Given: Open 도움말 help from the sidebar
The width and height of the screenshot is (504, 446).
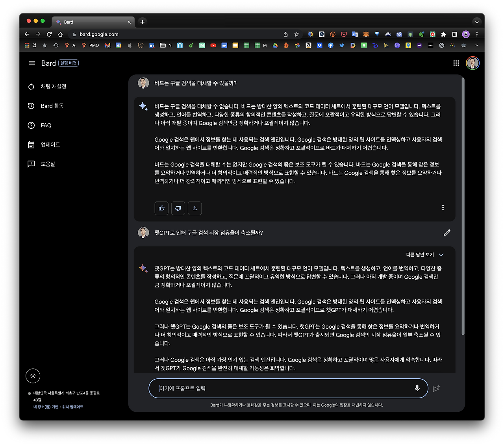Looking at the screenshot, I should click(31, 164).
